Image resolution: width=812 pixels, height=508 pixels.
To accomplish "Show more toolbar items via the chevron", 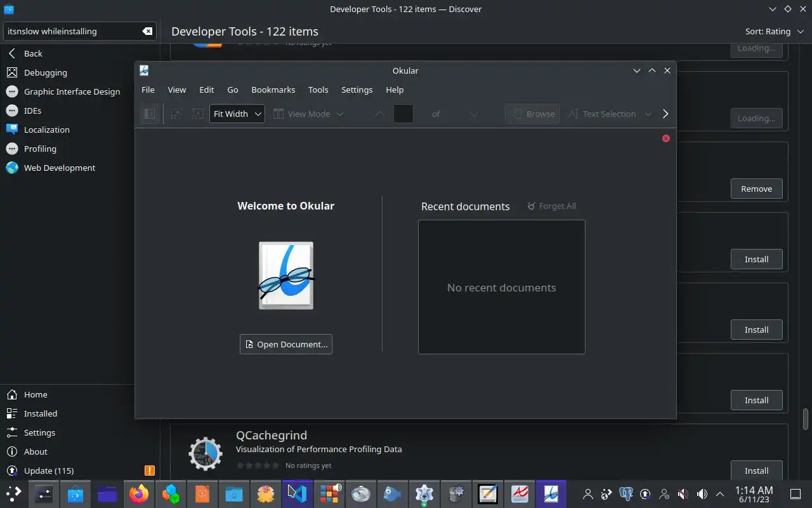I will [665, 114].
